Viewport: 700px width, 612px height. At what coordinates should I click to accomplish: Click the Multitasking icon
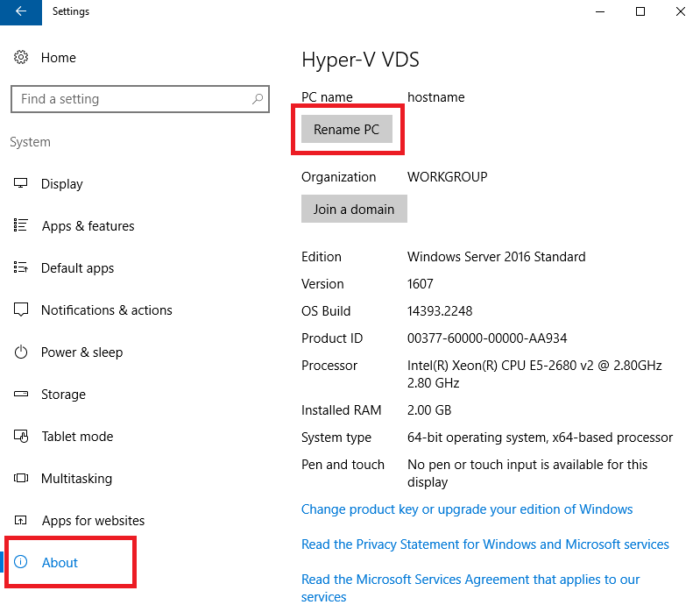click(20, 478)
